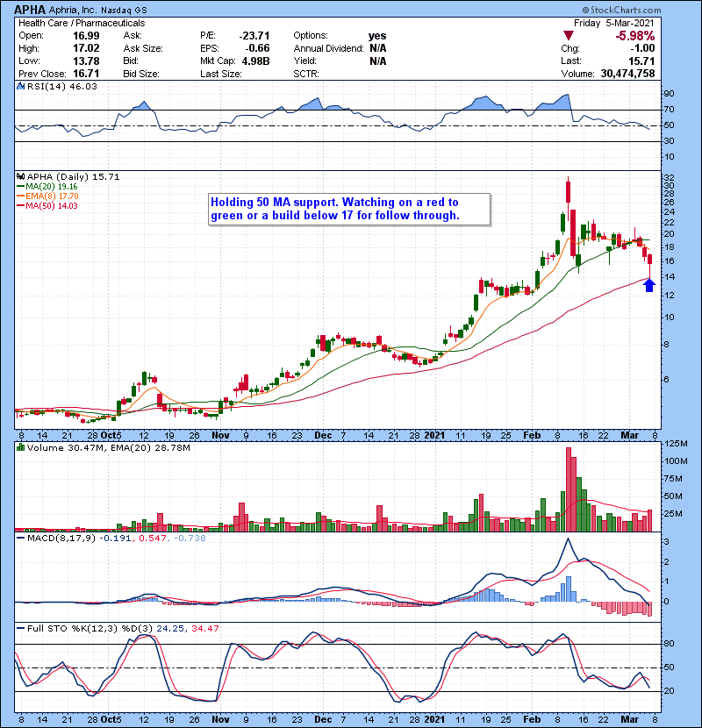The height and width of the screenshot is (728, 702).
Task: Click the MA(20) 19.16 legend entry
Action: [47, 187]
